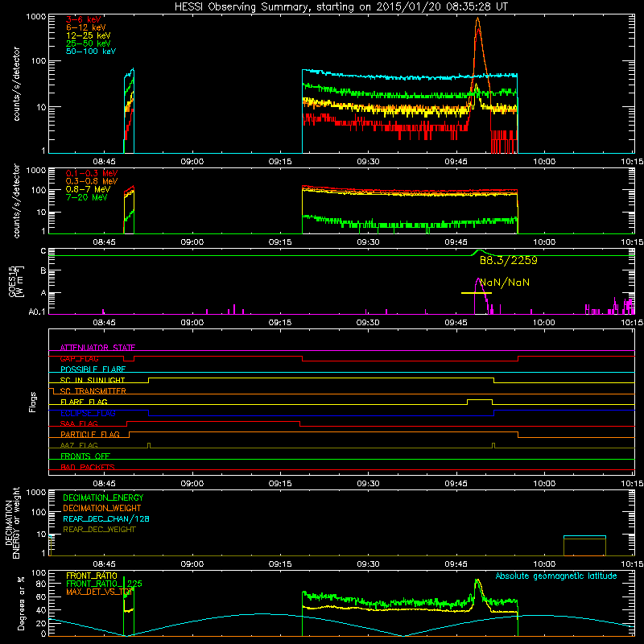Image resolution: width=644 pixels, height=644 pixels.
Task: Click the B8.3/2259 flare annotation
Action: (x=508, y=260)
